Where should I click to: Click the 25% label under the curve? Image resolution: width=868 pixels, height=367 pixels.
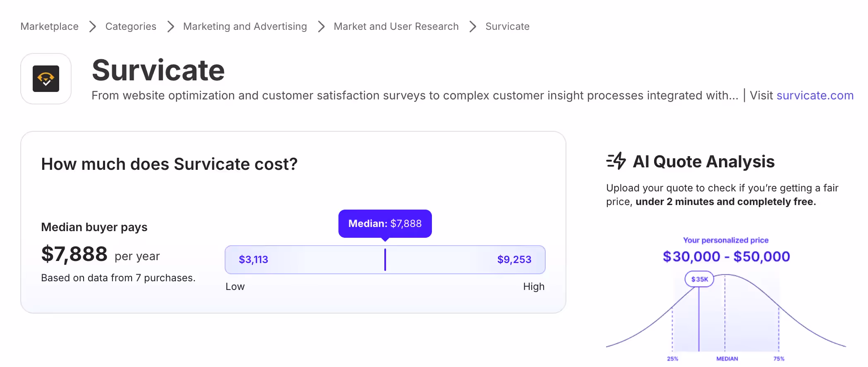[672, 359]
